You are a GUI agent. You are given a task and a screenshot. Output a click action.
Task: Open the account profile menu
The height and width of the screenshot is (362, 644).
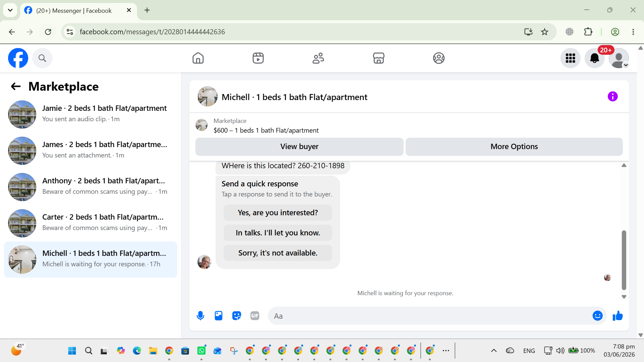coord(619,58)
